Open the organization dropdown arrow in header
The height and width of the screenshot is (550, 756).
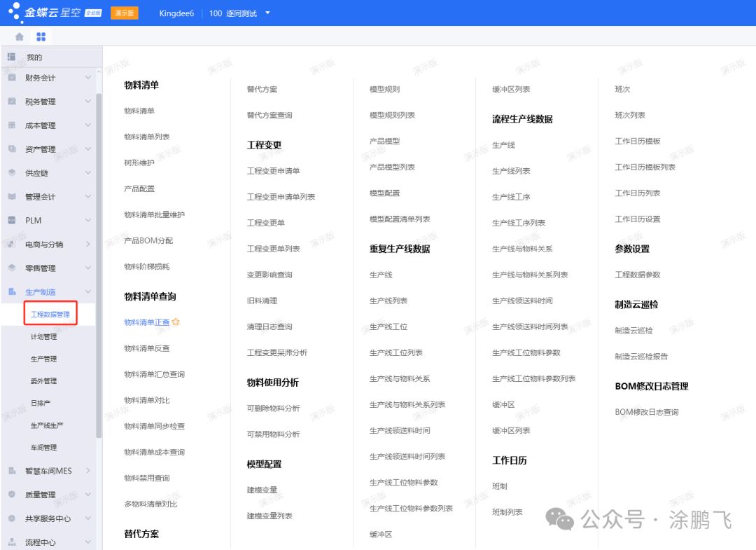click(x=267, y=13)
